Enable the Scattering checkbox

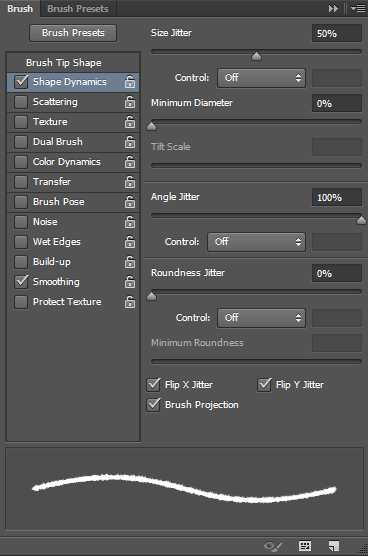tap(21, 102)
